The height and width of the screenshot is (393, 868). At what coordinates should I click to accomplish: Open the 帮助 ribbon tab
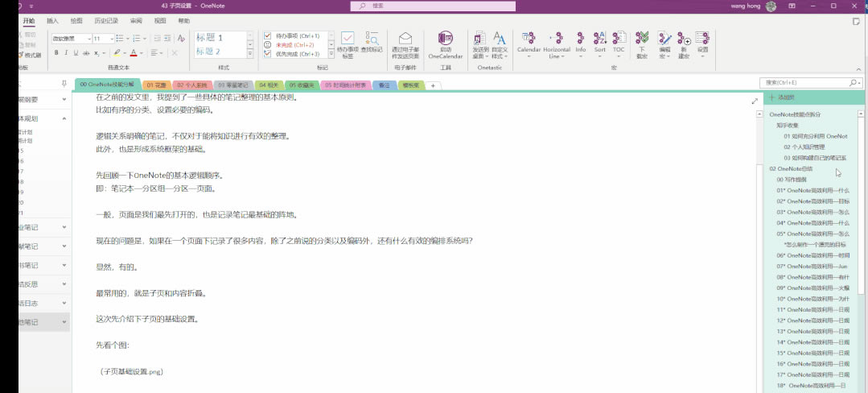point(183,20)
